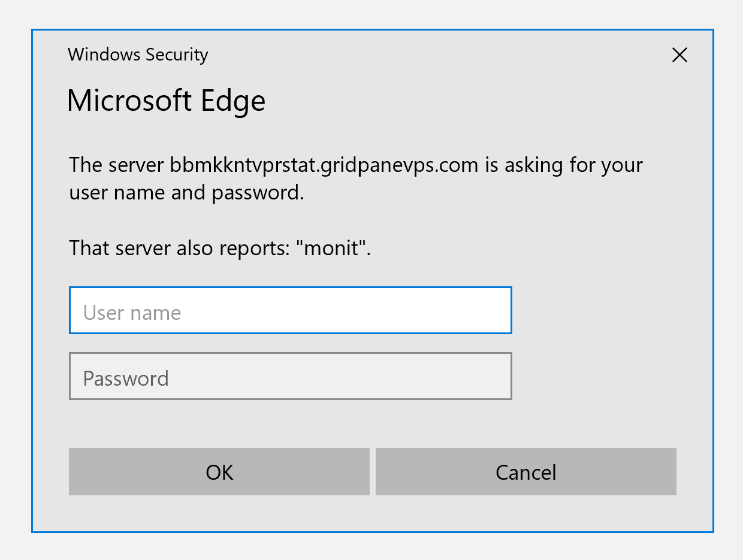The width and height of the screenshot is (743, 560).
Task: Select the Password placeholder text
Action: click(125, 377)
